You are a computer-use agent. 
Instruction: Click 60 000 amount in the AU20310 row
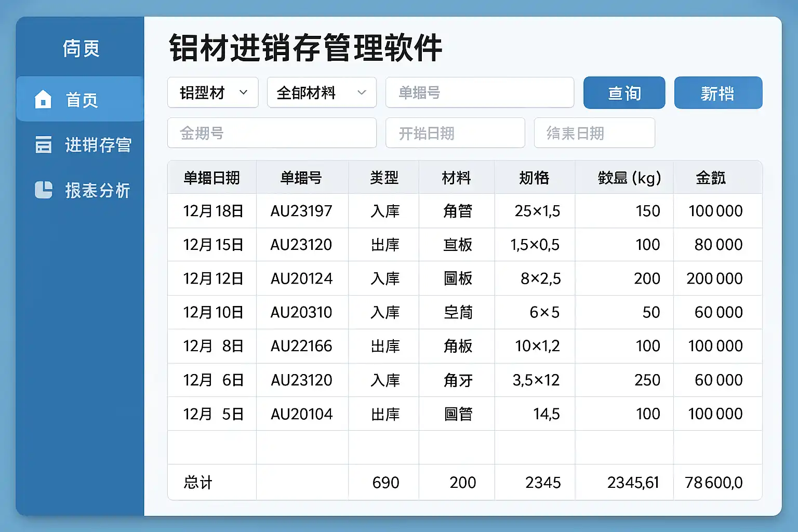tap(719, 312)
